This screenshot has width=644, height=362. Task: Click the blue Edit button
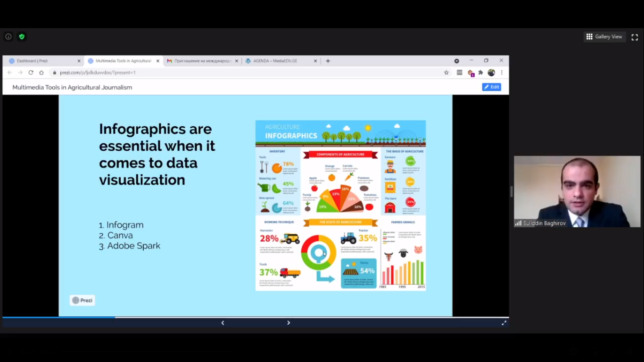point(491,87)
